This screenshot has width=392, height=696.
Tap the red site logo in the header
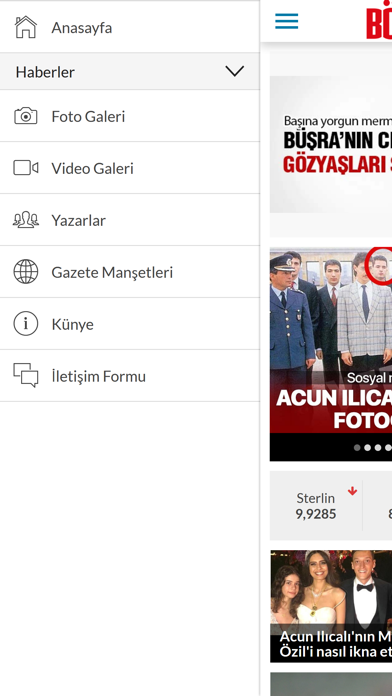coord(379,20)
